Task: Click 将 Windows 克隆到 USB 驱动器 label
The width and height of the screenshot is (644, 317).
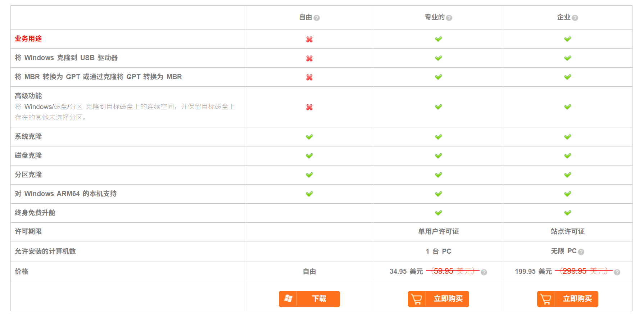Action: 66,58
